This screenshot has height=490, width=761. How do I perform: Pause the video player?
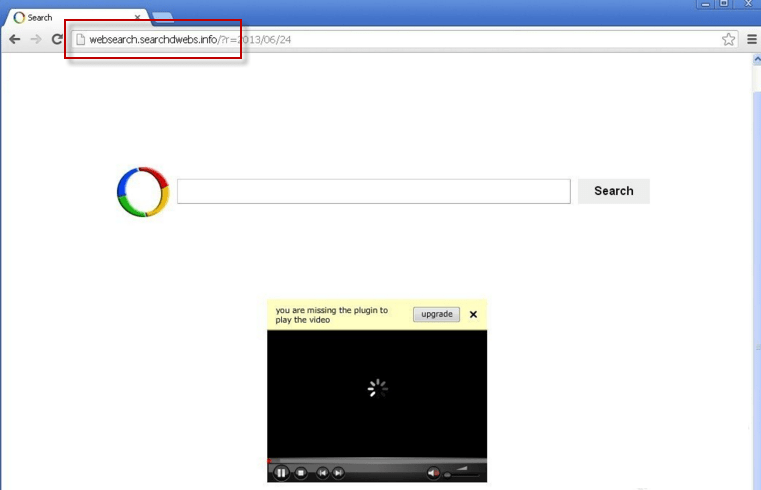tap(281, 473)
